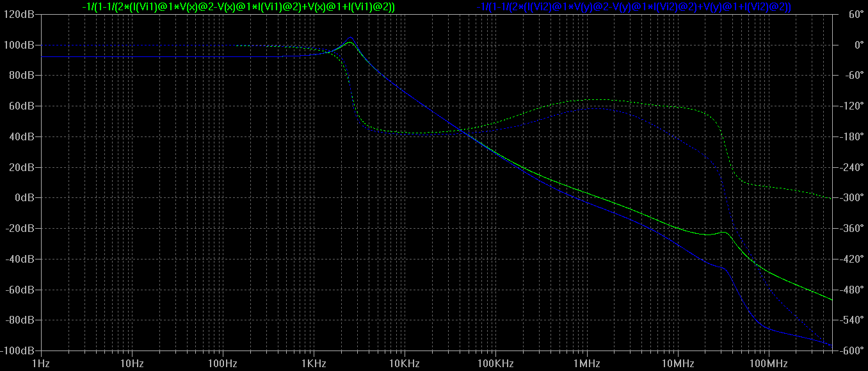Click the 60° phase axis label
This screenshot has width=868, height=371.
pyautogui.click(x=856, y=14)
